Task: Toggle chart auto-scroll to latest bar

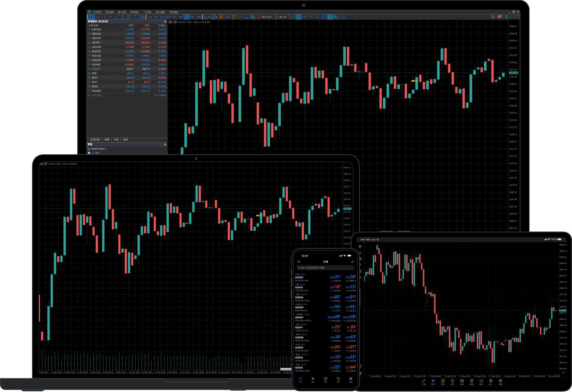Action: 330,17
